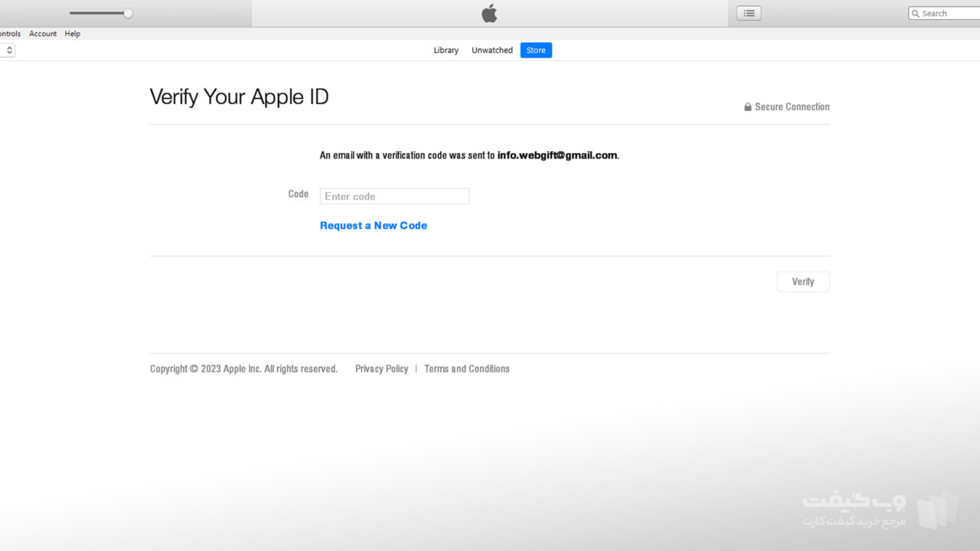980x551 pixels.
Task: Open the Account menu
Action: click(43, 34)
